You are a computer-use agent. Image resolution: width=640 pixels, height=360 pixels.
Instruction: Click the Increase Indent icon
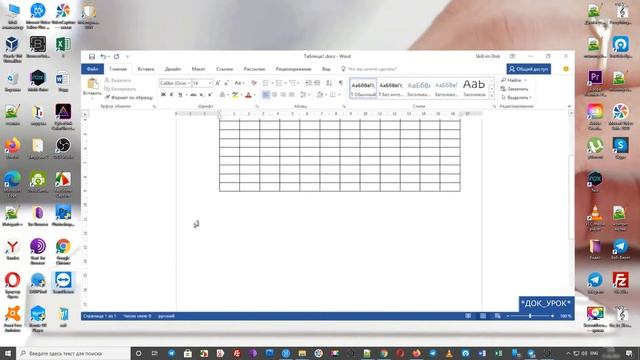click(x=317, y=83)
